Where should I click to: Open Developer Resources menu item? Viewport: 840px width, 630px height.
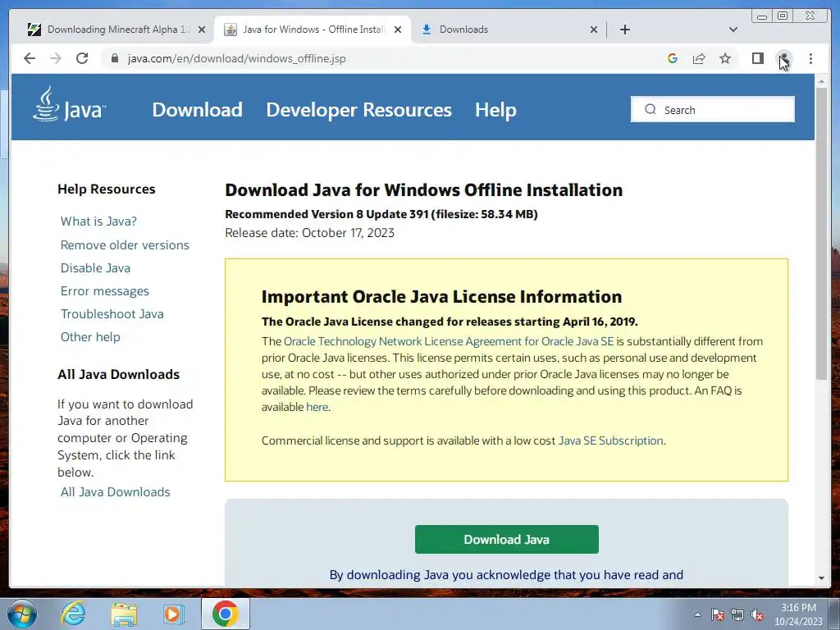tap(359, 110)
